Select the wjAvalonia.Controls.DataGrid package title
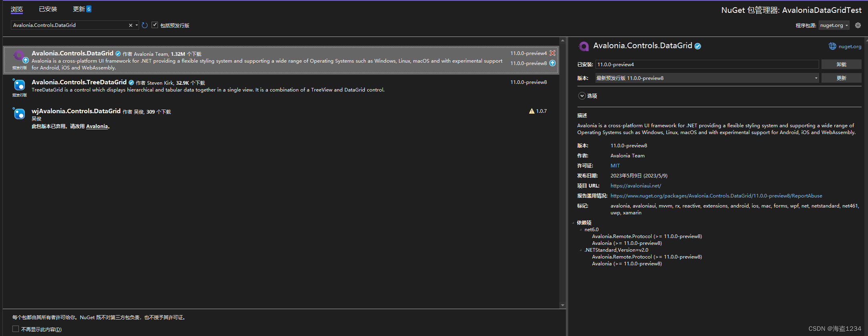Image resolution: width=868 pixels, height=336 pixels. [x=76, y=111]
